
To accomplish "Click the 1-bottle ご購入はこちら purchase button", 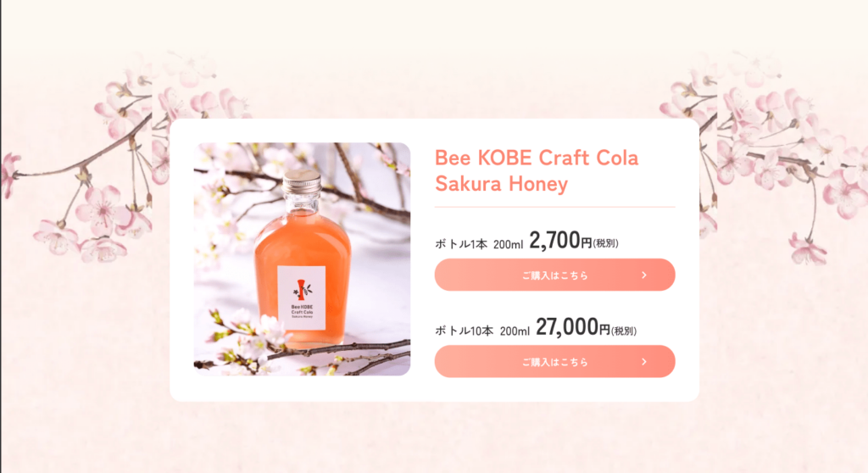I will [x=554, y=275].
